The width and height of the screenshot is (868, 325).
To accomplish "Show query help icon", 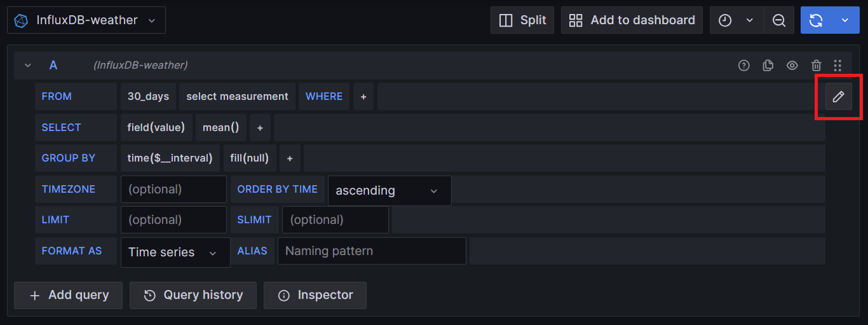I will tap(743, 66).
